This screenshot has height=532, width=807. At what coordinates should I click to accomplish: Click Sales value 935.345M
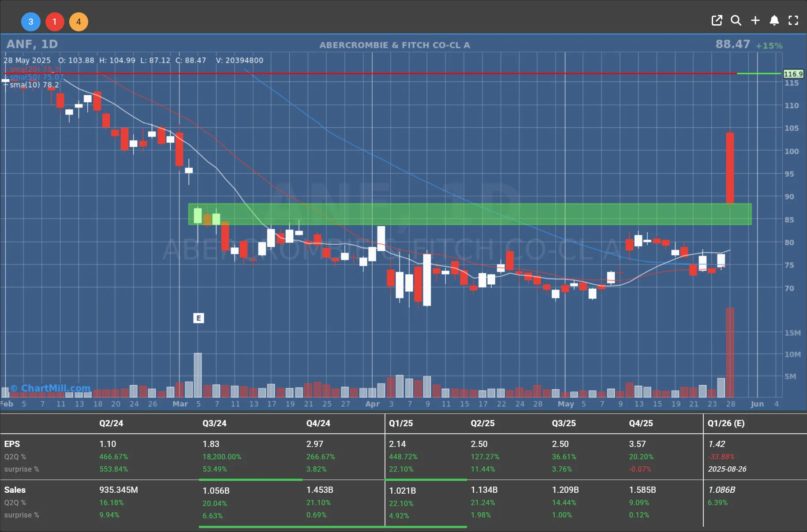coord(119,490)
